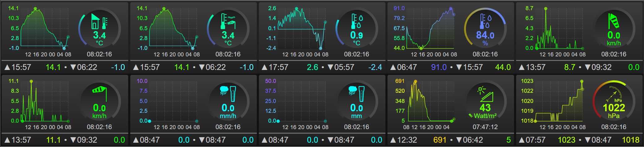
Task: Click the humidity droplets icon
Action: (x=485, y=21)
